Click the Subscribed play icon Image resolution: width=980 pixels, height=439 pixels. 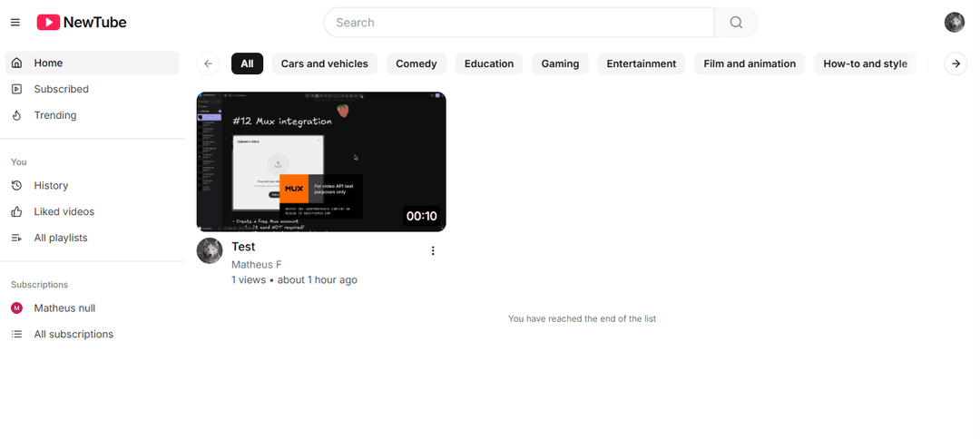pyautogui.click(x=17, y=89)
